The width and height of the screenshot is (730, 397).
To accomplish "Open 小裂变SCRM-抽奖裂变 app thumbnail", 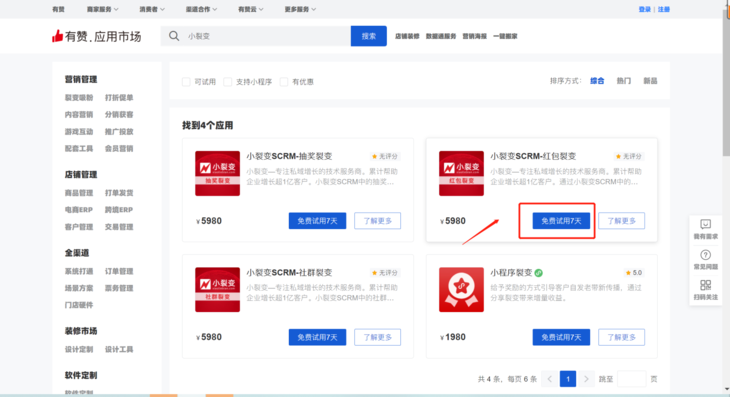I will pos(217,173).
